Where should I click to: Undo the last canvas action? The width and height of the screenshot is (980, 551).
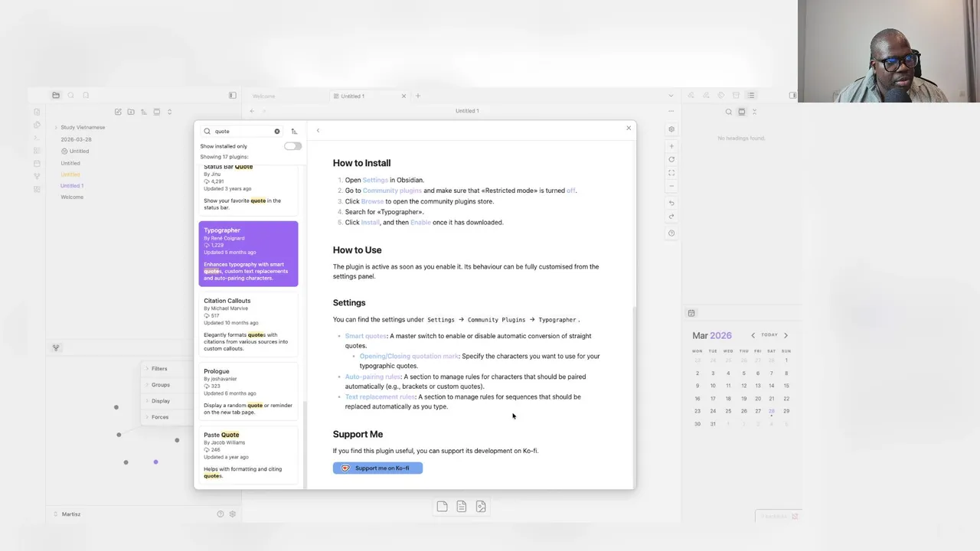coord(671,203)
